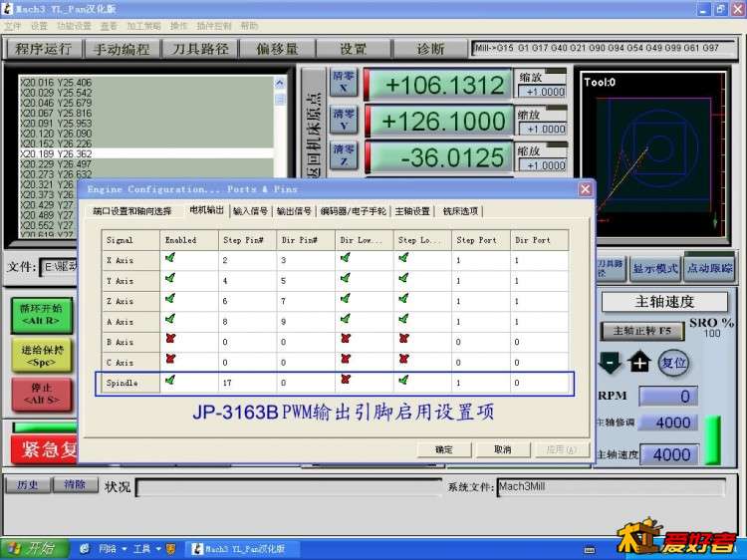Click X axis 缩放 scale field

pos(542,91)
